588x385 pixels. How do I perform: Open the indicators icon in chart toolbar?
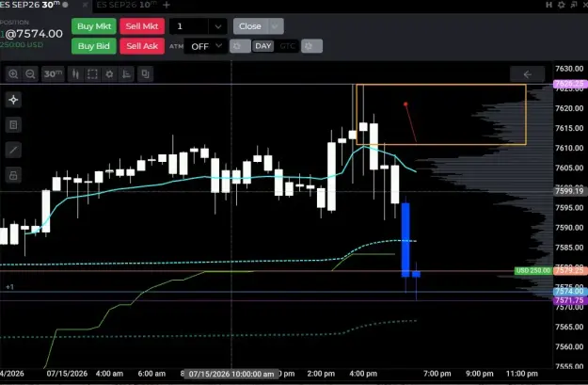coord(126,74)
